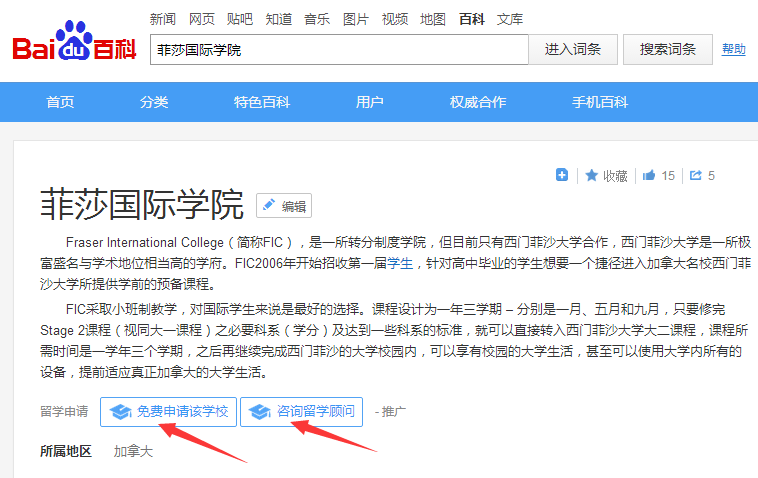Screen dimensions: 758x478
Task: Go to 首页 in blue navigation bar
Action: click(60, 102)
